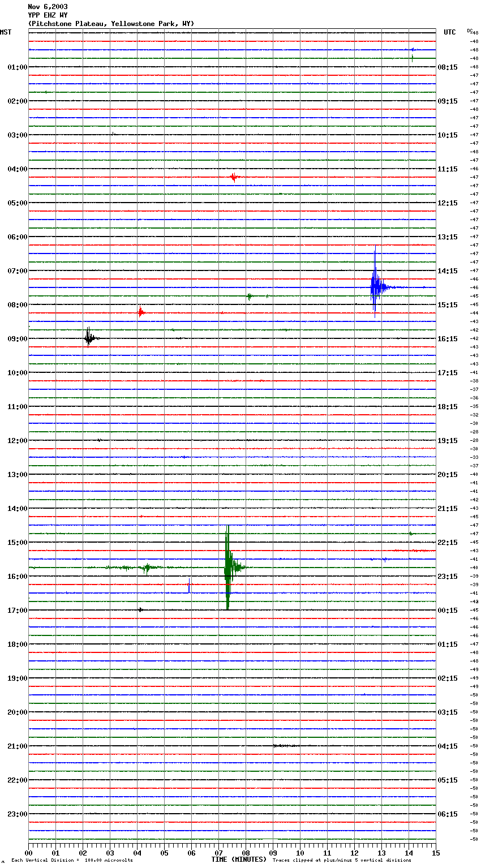Screen dimensions: 481x868
Task: Select the 17:00 MST time label
Action: click(17, 611)
